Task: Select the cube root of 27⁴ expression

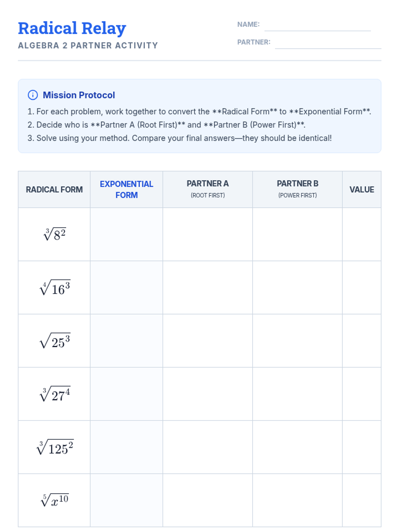Action: tap(55, 394)
